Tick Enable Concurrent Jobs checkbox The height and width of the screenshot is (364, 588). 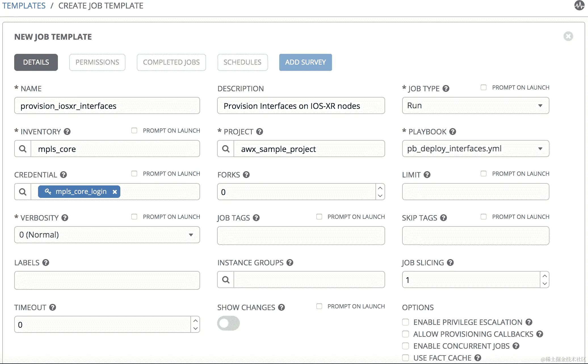[x=406, y=346]
